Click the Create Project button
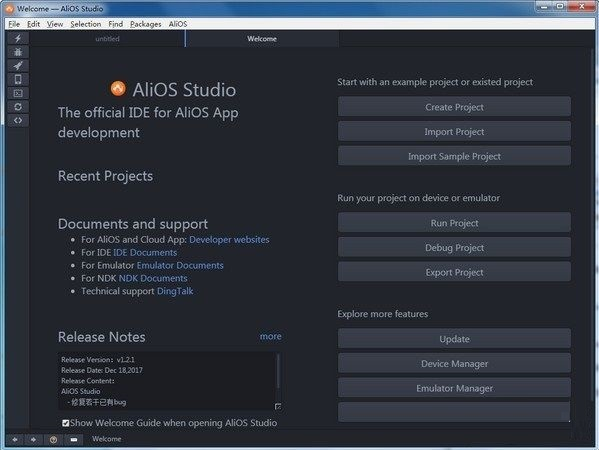The width and height of the screenshot is (599, 450). (x=454, y=107)
